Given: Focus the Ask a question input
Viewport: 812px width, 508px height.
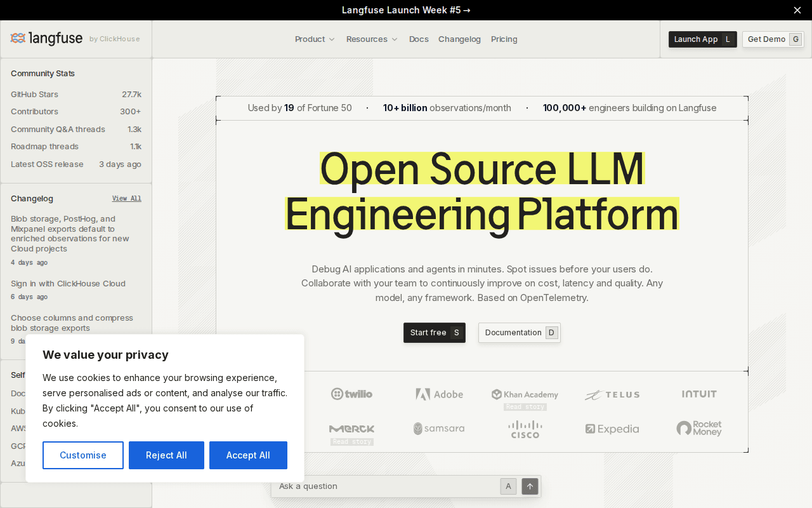Looking at the screenshot, I should pos(387,486).
